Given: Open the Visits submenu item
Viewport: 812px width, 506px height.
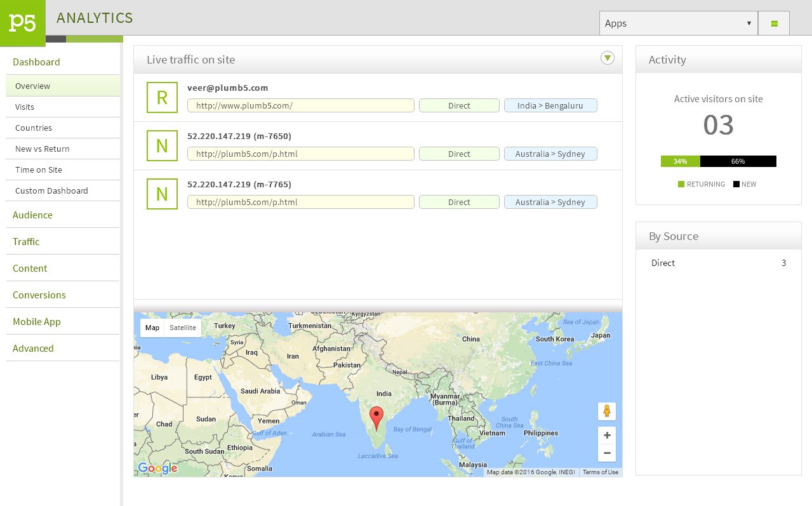Looking at the screenshot, I should [63, 107].
